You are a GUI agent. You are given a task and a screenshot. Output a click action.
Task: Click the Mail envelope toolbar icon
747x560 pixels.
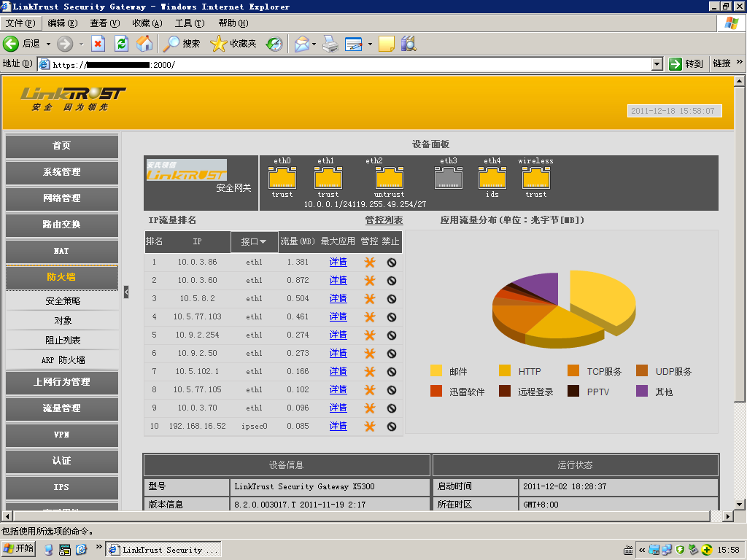tap(302, 44)
